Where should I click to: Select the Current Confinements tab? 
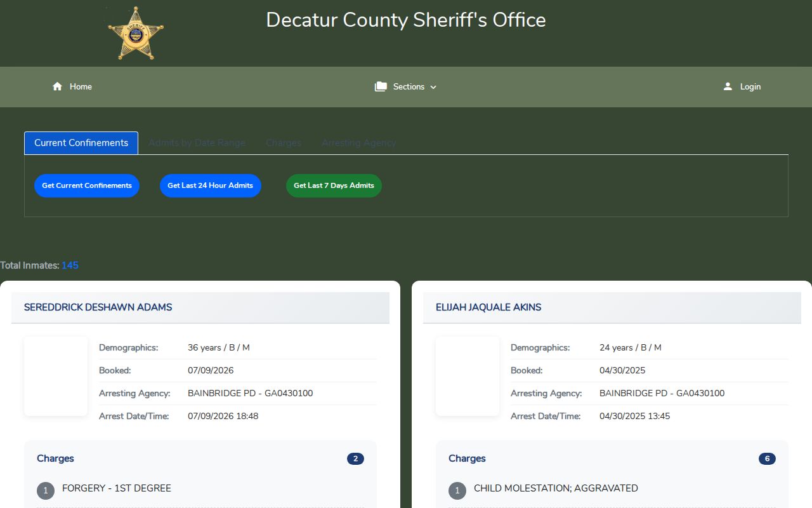click(x=81, y=143)
